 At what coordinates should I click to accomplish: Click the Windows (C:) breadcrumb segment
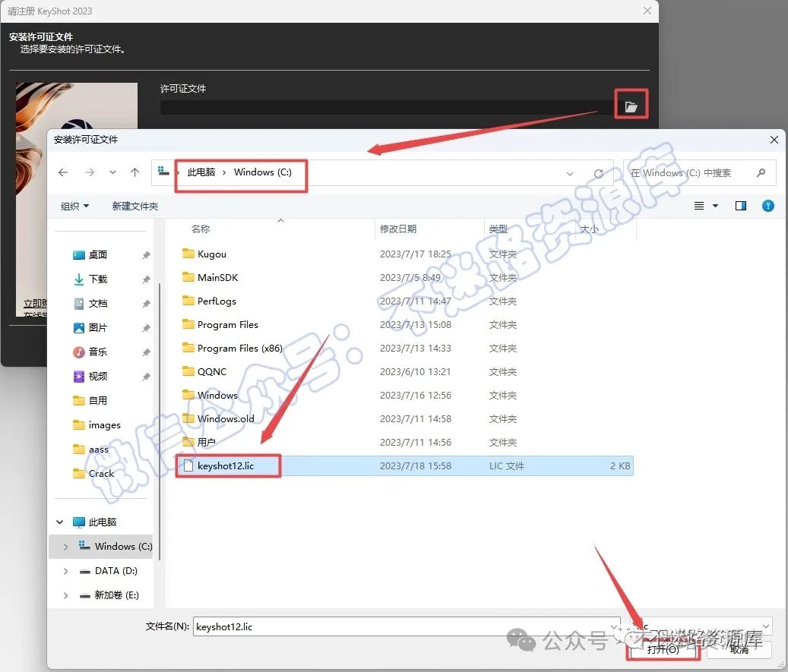tap(262, 172)
